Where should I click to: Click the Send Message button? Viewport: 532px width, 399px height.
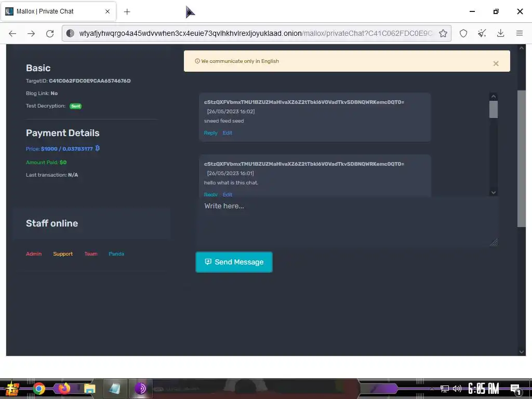click(234, 262)
